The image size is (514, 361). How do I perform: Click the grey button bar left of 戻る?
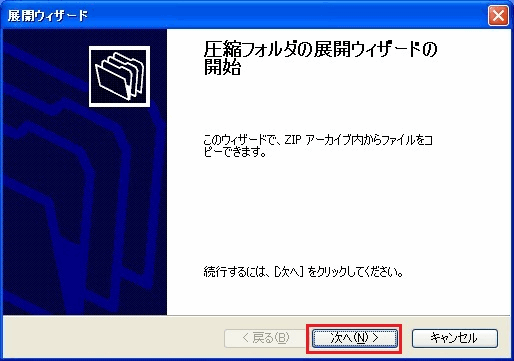point(113,337)
